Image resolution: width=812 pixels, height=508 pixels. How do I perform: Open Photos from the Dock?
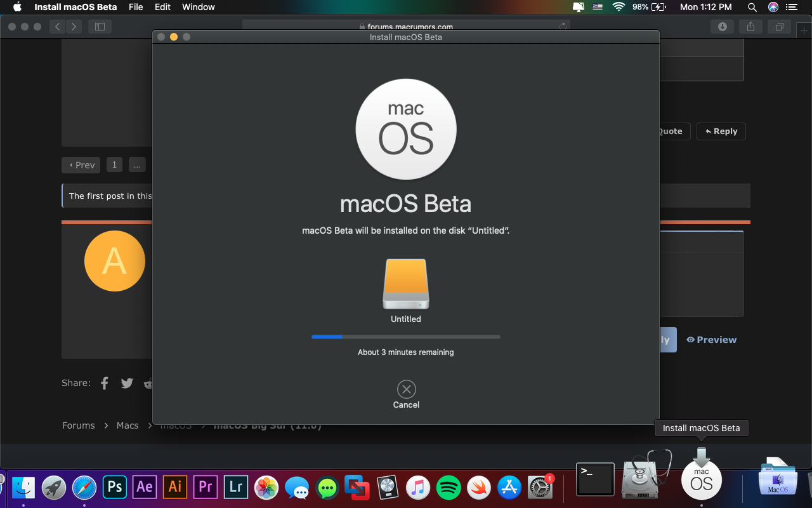[266, 487]
